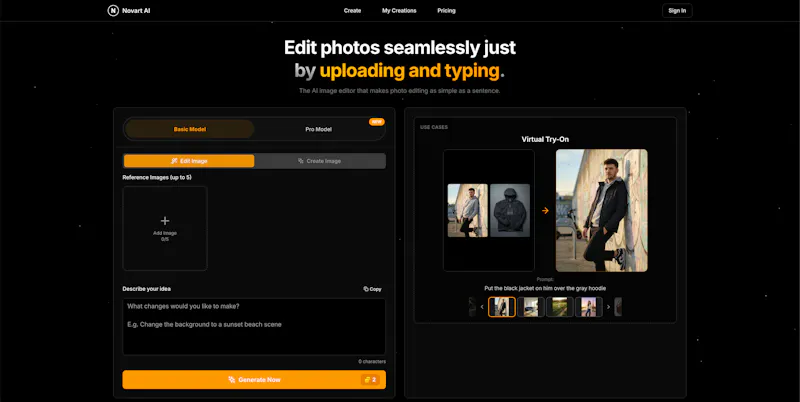800x402 pixels.
Task: Select the Edit Image tab
Action: (189, 161)
